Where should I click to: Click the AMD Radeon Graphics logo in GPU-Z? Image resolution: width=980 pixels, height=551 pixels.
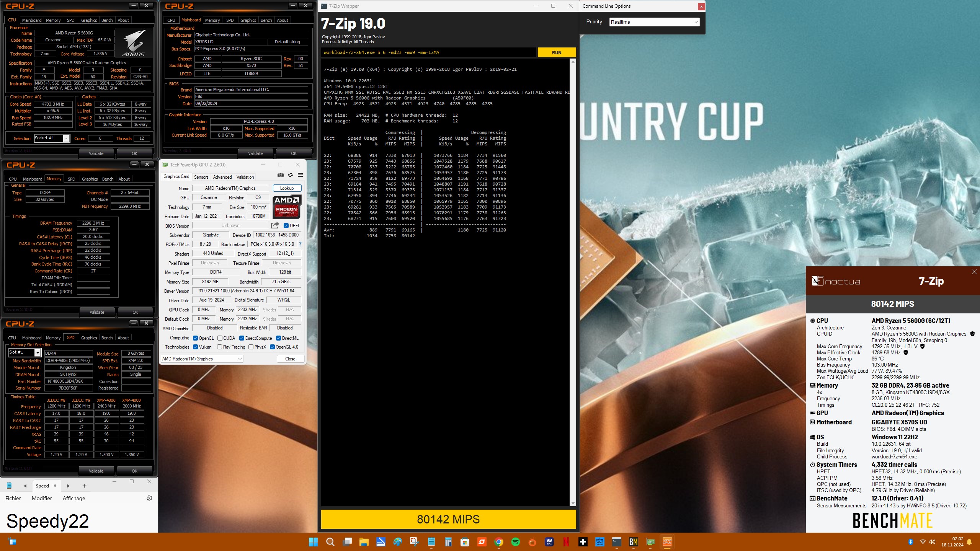click(287, 207)
